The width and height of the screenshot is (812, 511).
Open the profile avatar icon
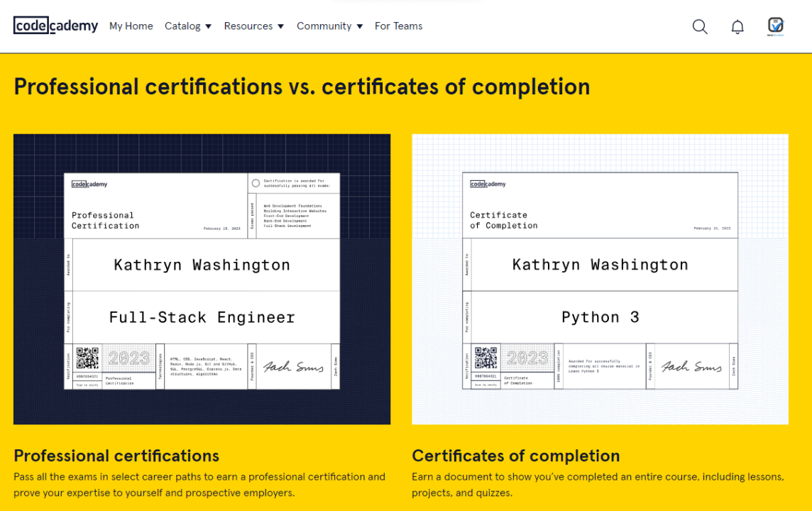click(x=775, y=26)
